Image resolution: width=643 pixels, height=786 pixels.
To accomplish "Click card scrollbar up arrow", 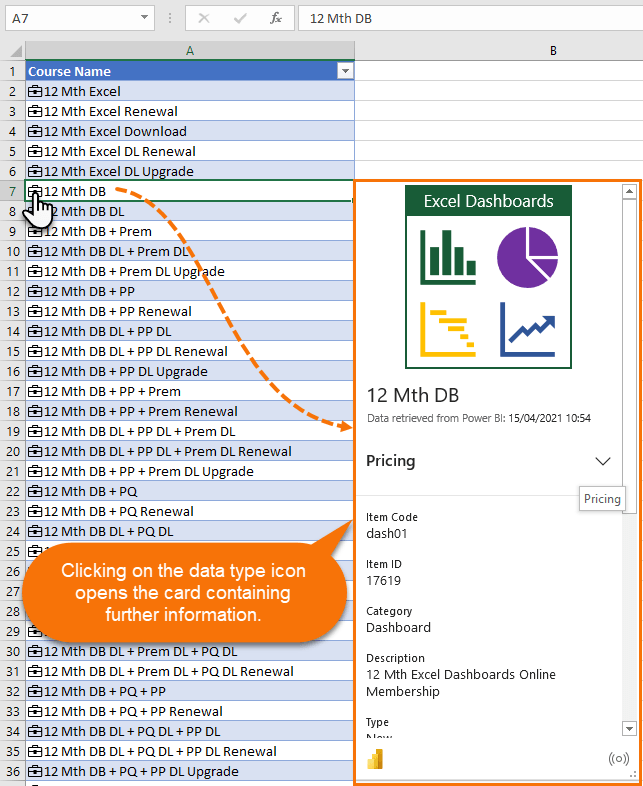I will [x=629, y=191].
